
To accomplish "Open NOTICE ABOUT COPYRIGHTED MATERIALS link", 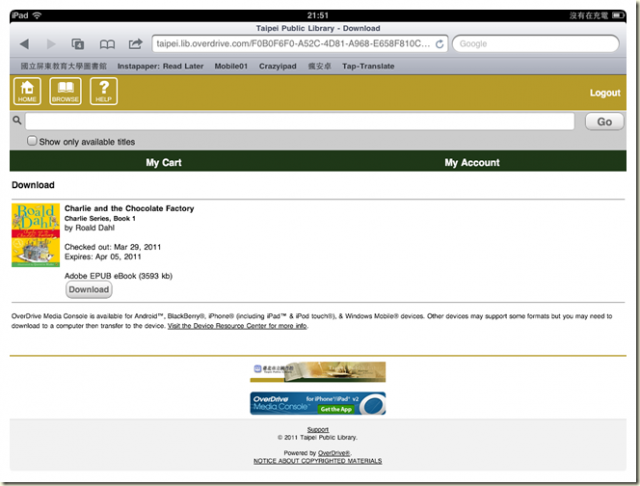I will click(318, 461).
